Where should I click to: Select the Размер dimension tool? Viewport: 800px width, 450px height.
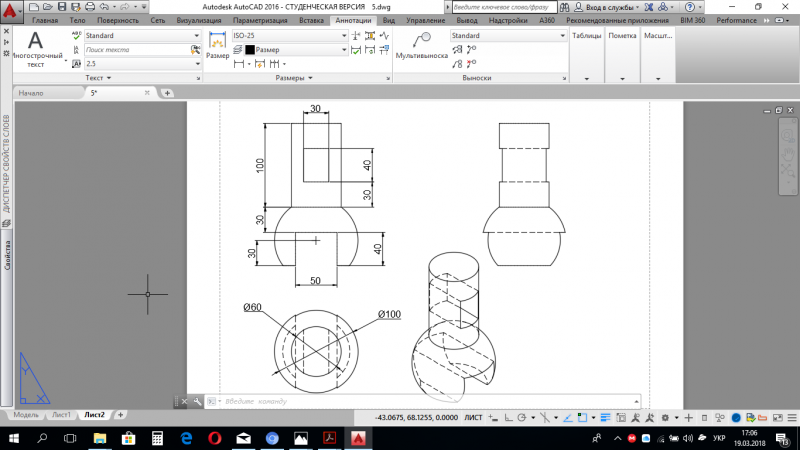(217, 46)
